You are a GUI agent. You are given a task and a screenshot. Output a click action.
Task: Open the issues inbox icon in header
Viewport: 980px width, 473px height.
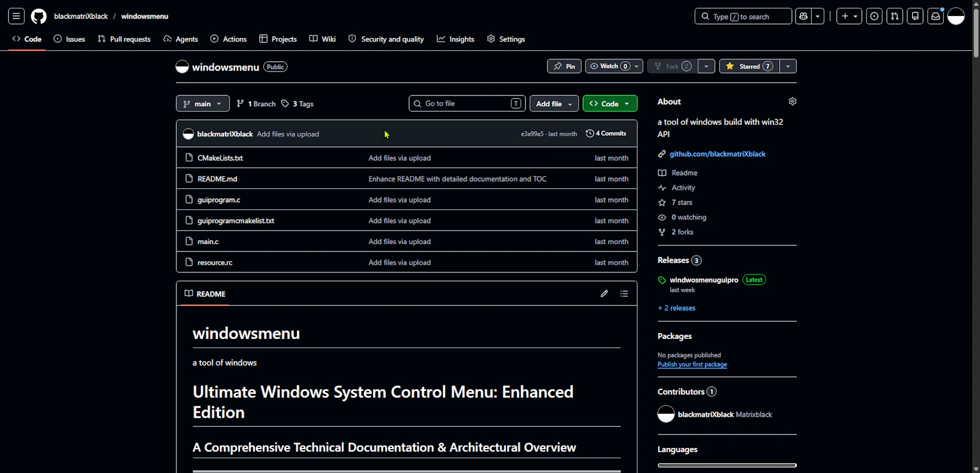[875, 17]
